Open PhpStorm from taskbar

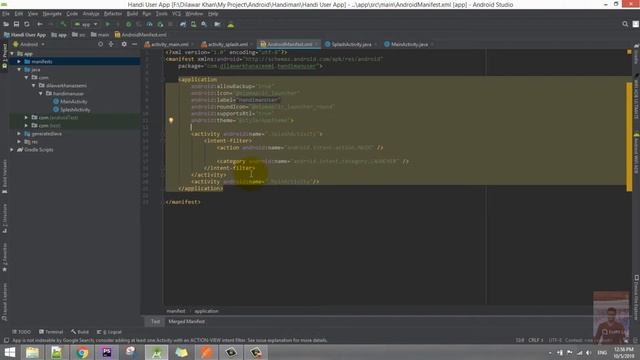(x=107, y=352)
